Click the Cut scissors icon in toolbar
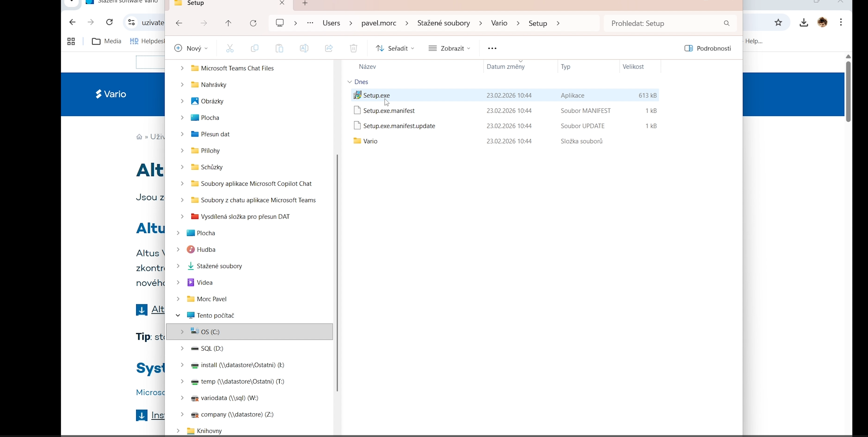 (230, 48)
